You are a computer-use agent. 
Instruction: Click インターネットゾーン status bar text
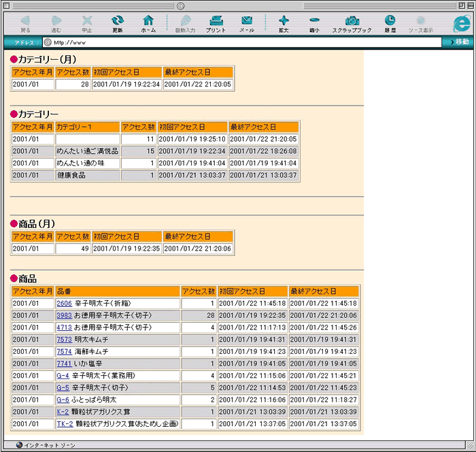coord(50,445)
